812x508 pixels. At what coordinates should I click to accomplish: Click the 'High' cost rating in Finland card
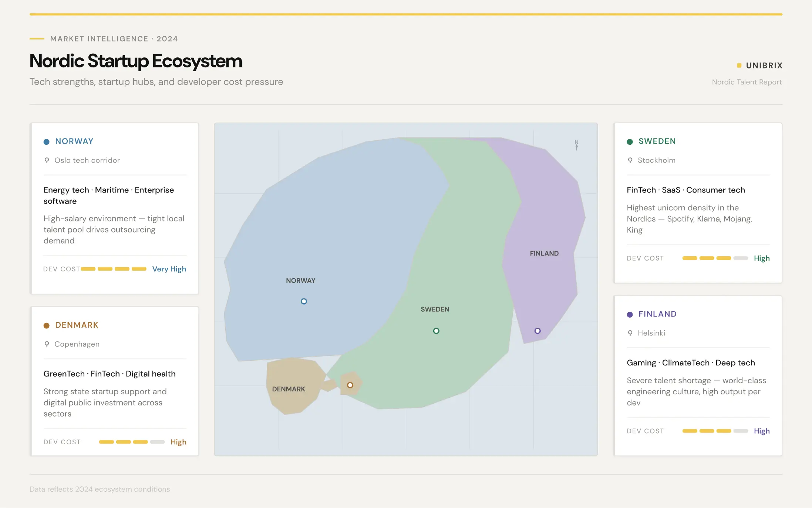tap(762, 431)
